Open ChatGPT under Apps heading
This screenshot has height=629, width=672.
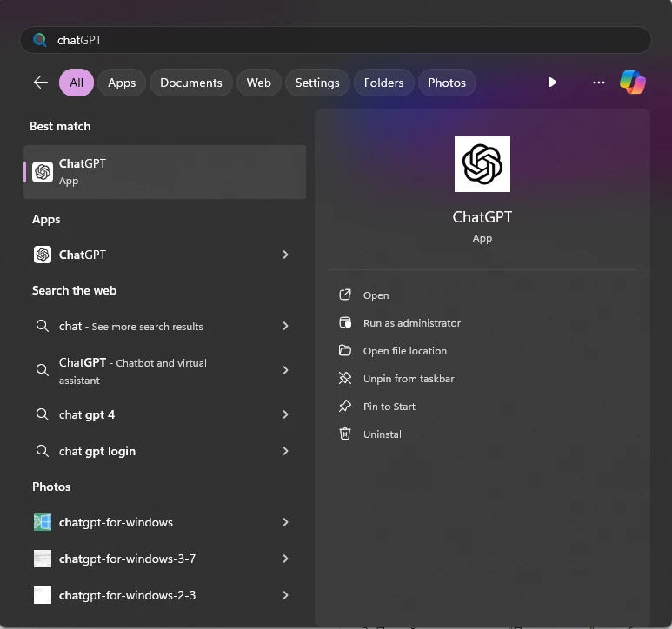pyautogui.click(x=164, y=255)
